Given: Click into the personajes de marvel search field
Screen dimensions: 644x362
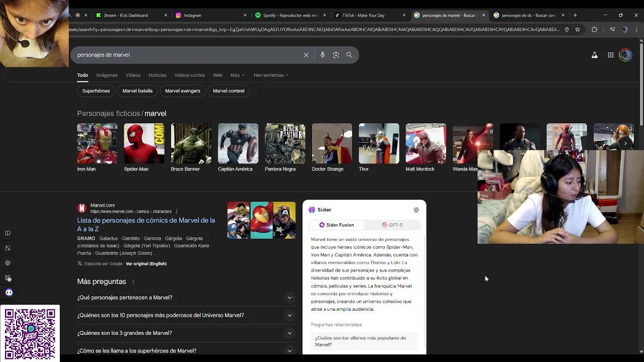Looking at the screenshot, I should (x=186, y=55).
